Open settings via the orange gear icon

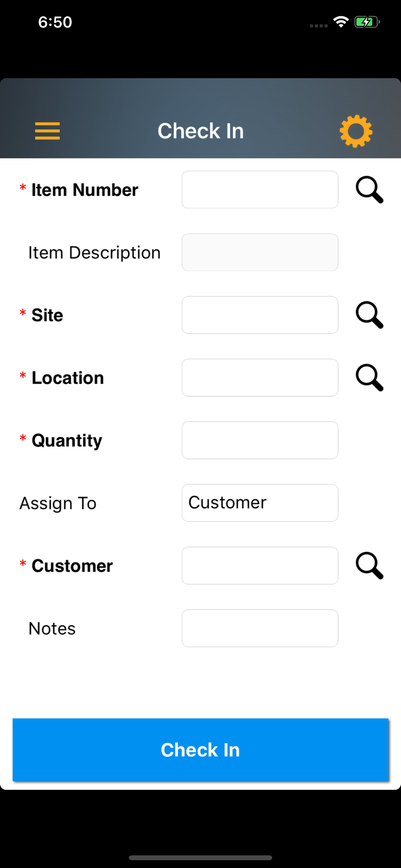356,131
